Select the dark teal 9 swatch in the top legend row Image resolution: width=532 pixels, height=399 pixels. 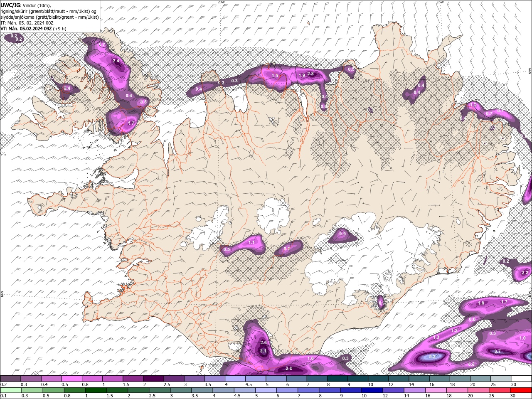(357, 378)
